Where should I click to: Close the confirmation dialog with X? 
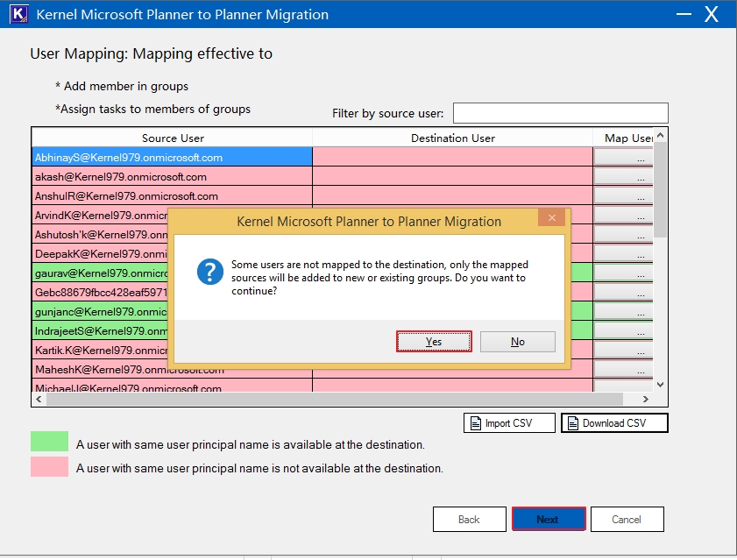pos(552,217)
